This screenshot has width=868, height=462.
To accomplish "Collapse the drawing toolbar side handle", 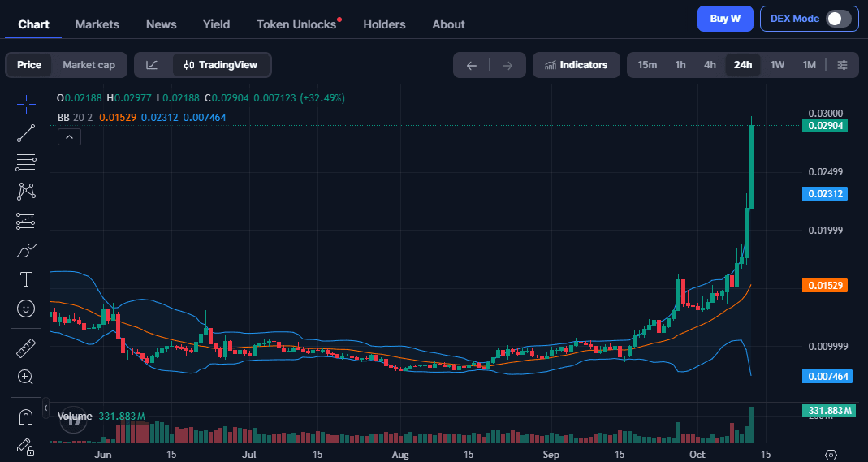I will pos(46,408).
